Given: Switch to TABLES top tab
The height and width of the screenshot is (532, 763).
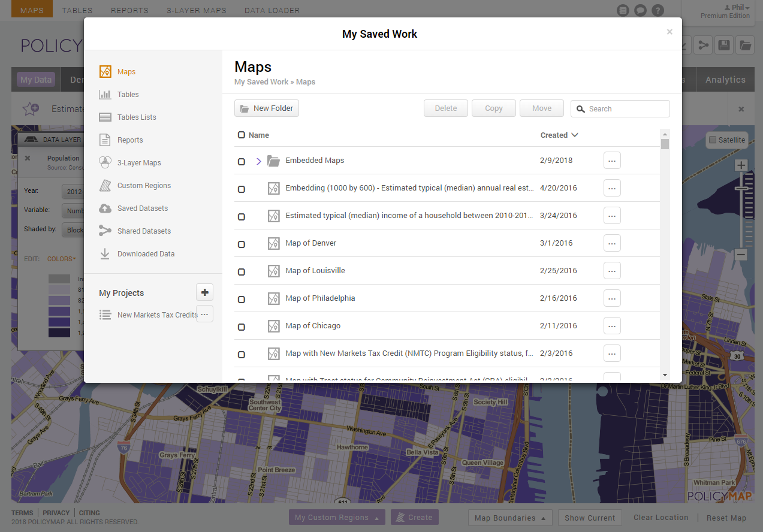Looking at the screenshot, I should tap(77, 10).
